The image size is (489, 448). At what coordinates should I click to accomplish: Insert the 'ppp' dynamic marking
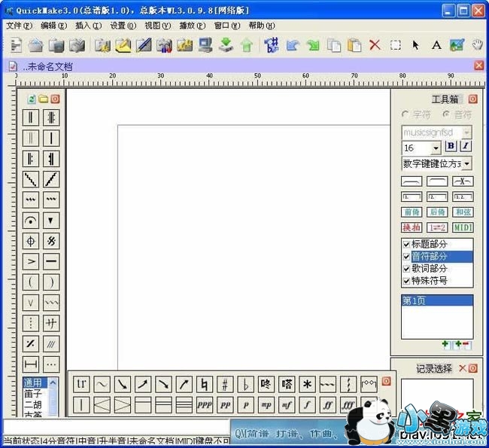(x=205, y=405)
